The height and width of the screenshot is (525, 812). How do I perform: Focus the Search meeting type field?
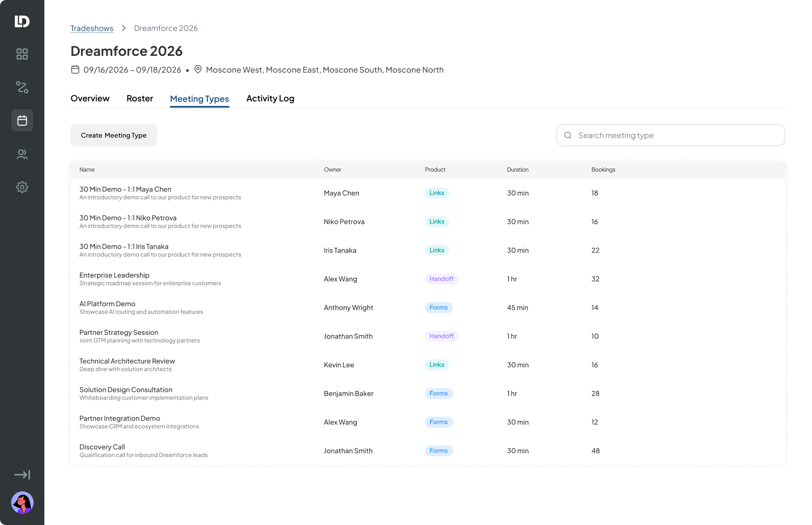pyautogui.click(x=671, y=136)
